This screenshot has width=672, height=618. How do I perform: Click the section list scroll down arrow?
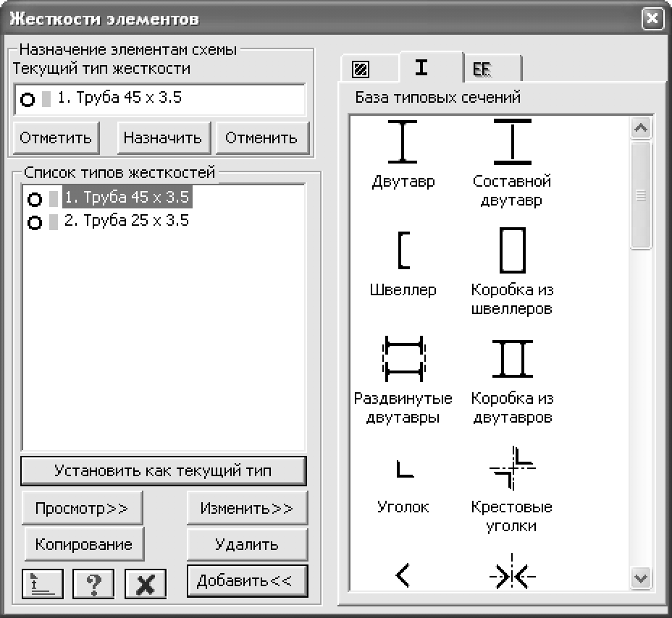click(641, 579)
